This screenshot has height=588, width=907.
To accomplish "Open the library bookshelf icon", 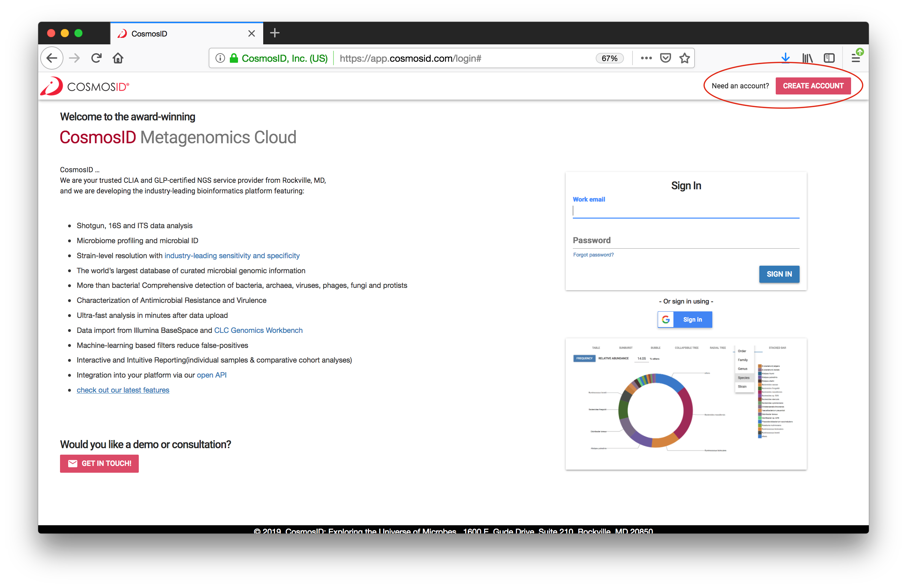I will [807, 58].
